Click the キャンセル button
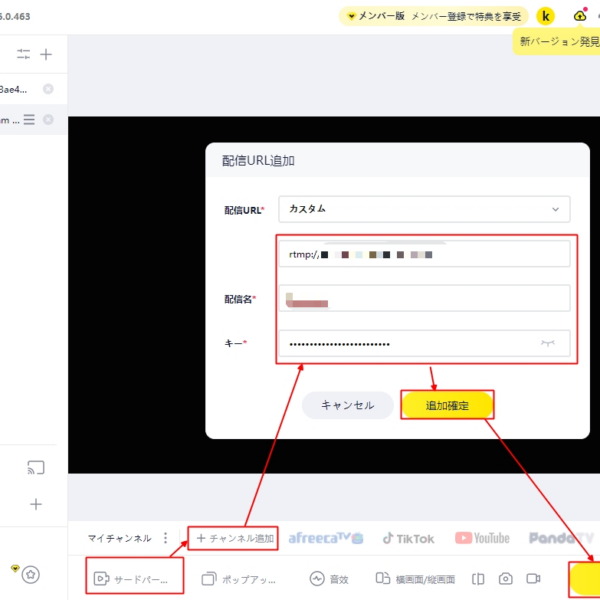 [347, 405]
